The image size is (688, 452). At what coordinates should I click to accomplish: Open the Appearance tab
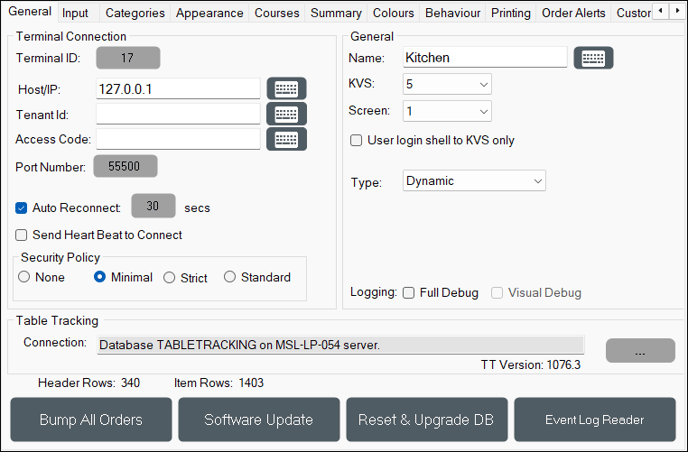210,13
